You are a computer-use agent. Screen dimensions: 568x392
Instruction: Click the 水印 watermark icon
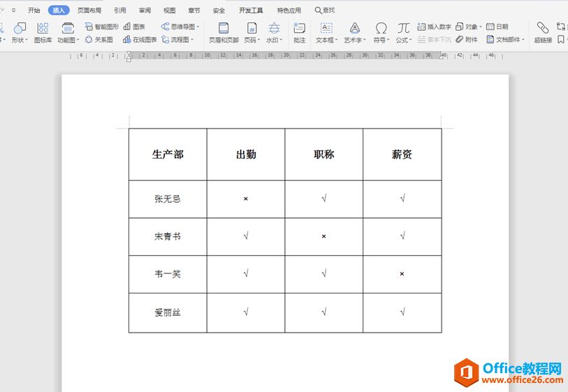point(275,28)
